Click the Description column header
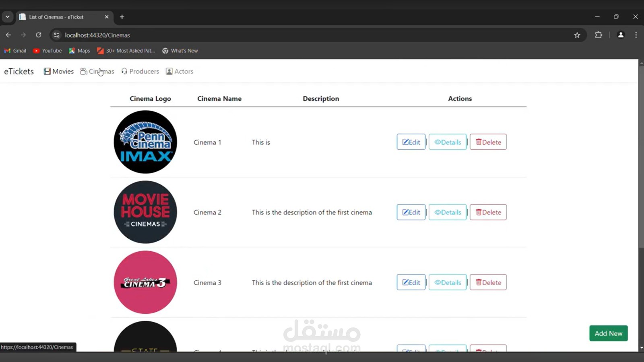This screenshot has height=362, width=644. tap(321, 99)
